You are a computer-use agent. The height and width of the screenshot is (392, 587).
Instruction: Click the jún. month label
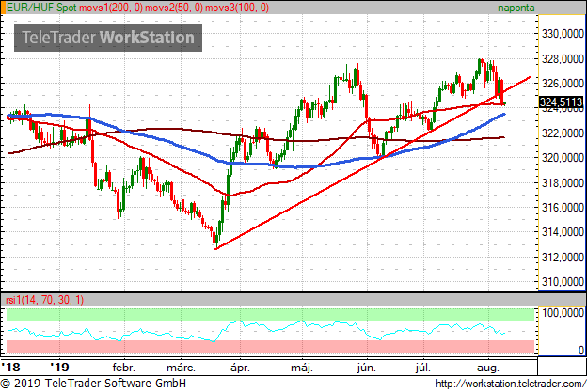[366, 368]
